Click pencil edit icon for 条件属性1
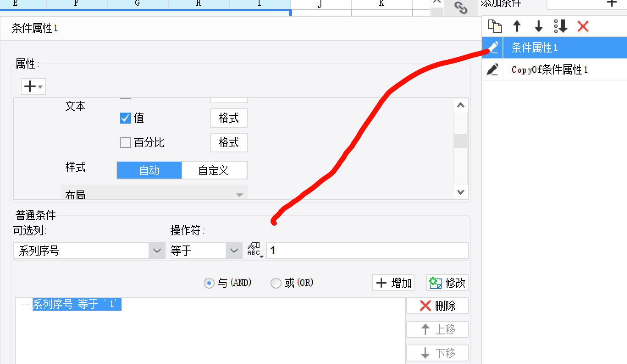 (492, 47)
